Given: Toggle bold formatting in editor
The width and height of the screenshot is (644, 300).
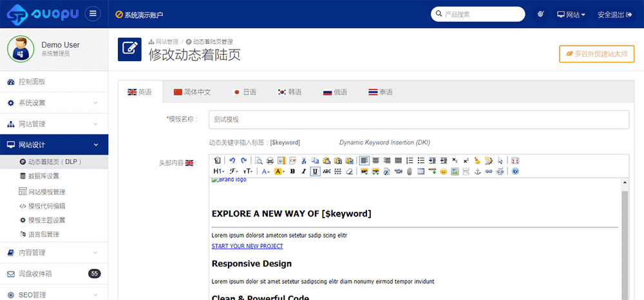Looking at the screenshot, I should coord(292,171).
